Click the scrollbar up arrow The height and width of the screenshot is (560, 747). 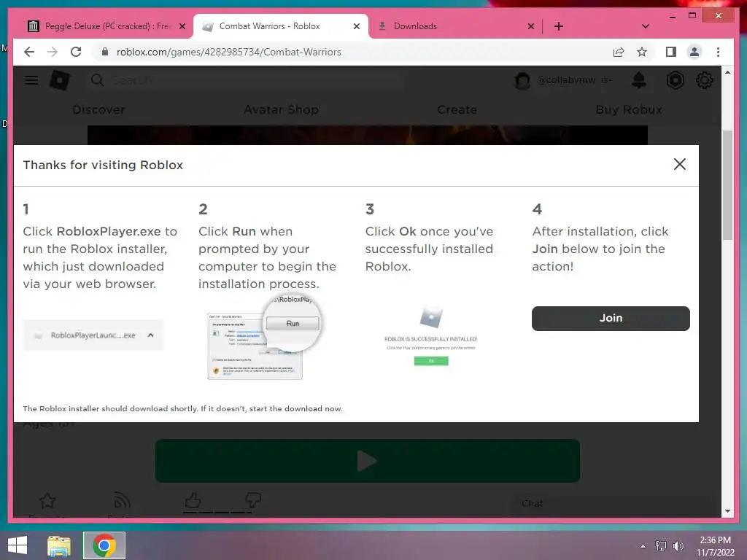click(x=727, y=72)
